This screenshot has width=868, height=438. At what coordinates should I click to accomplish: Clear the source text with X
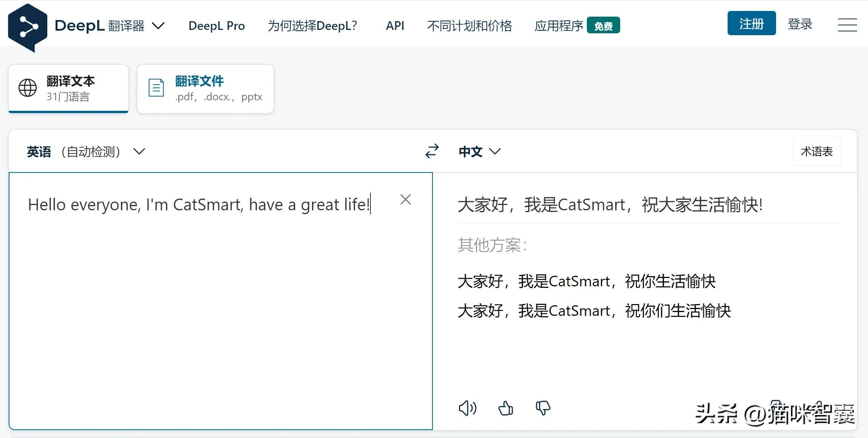[x=405, y=199]
